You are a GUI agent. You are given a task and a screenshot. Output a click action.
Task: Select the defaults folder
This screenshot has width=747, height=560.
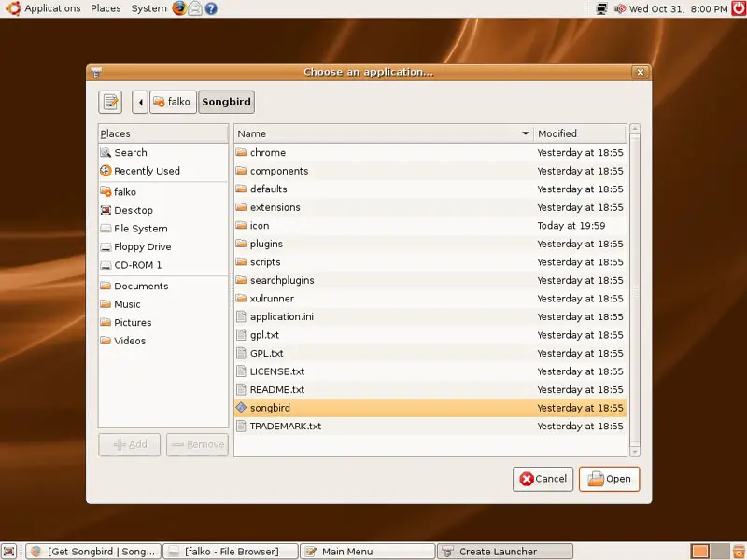click(430, 189)
